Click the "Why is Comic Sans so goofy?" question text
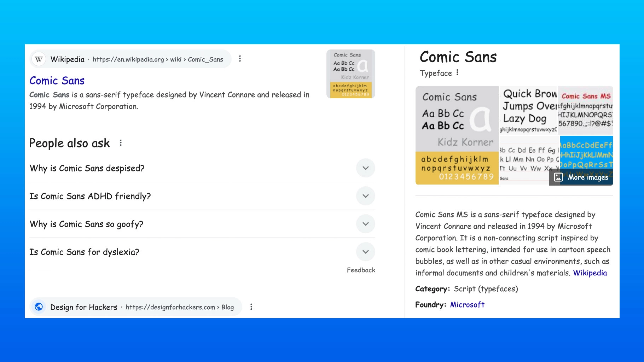The height and width of the screenshot is (362, 644). 86,224
